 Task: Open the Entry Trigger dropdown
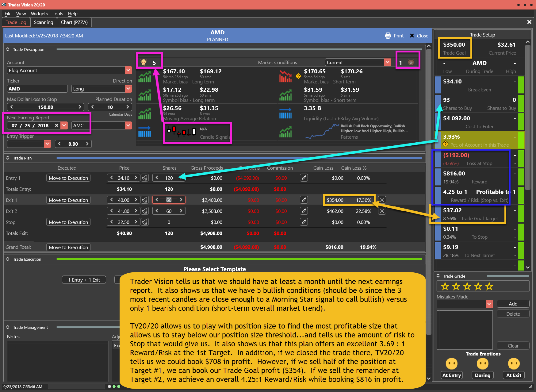point(47,144)
